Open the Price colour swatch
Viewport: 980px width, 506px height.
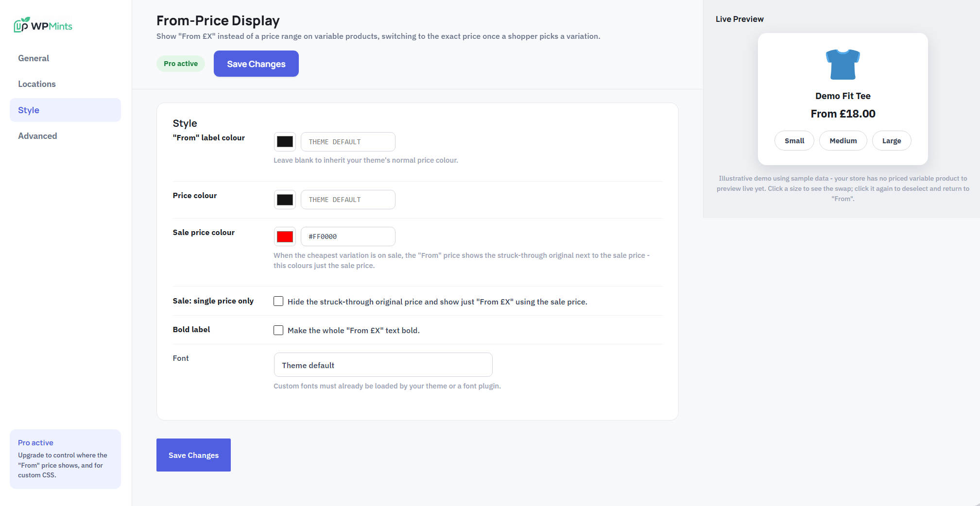pyautogui.click(x=285, y=200)
